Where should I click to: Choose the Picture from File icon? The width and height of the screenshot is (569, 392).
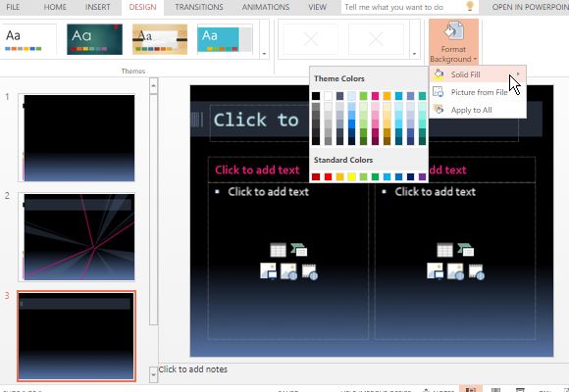[439, 92]
